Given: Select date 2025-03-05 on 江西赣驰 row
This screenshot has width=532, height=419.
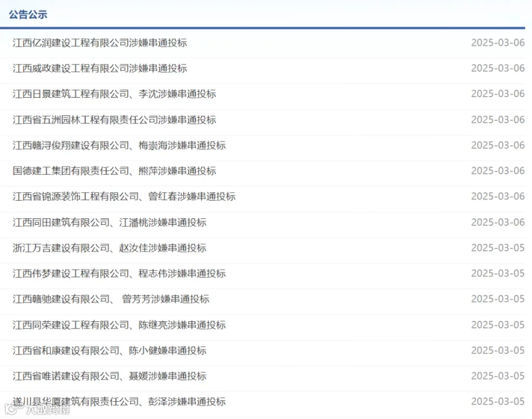Looking at the screenshot, I should 498,299.
